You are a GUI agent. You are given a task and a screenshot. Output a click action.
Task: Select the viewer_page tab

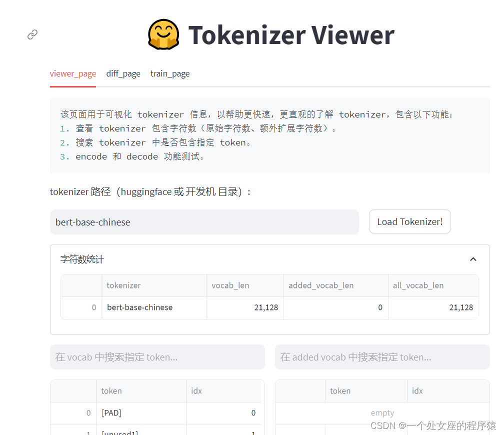point(72,73)
